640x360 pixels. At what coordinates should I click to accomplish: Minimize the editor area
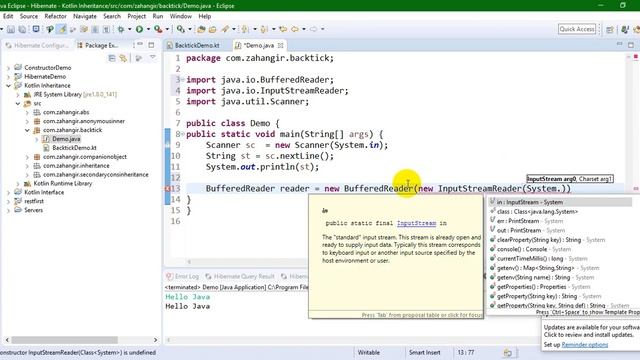(x=619, y=44)
